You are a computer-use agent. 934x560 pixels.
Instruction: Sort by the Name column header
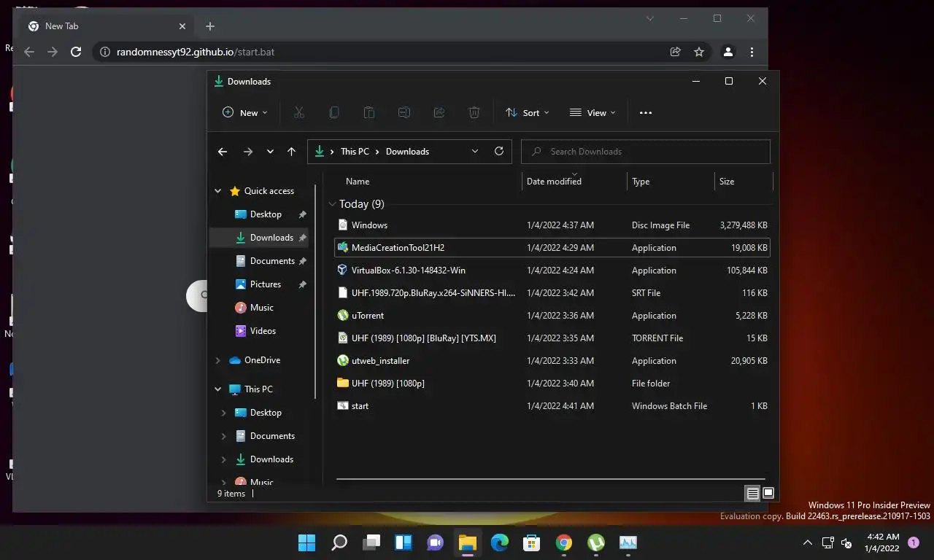(x=358, y=182)
